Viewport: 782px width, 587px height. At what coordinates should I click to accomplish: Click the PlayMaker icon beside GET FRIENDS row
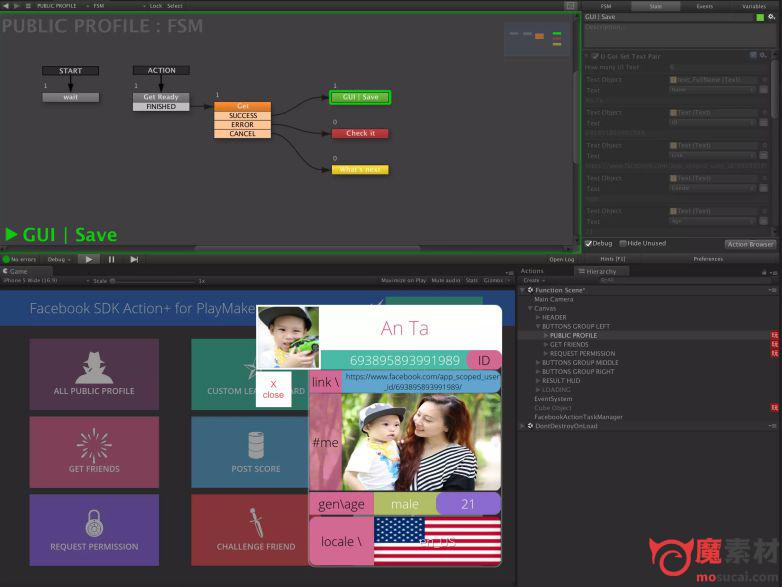point(775,344)
